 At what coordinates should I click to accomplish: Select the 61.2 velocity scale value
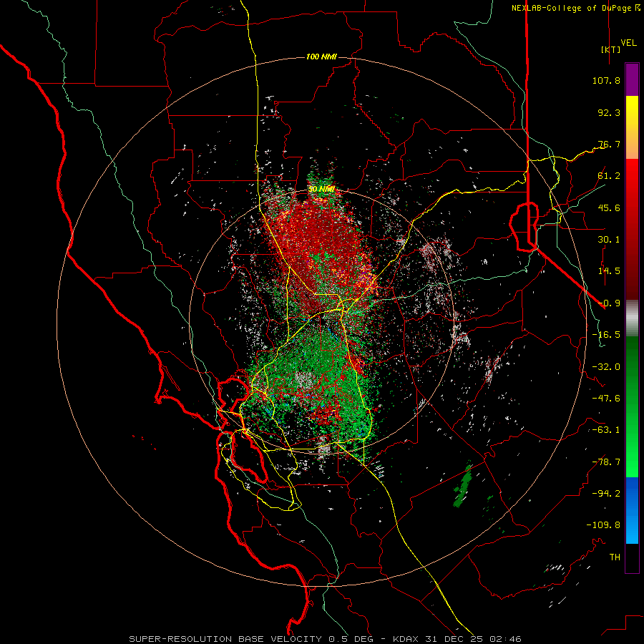pyautogui.click(x=609, y=176)
